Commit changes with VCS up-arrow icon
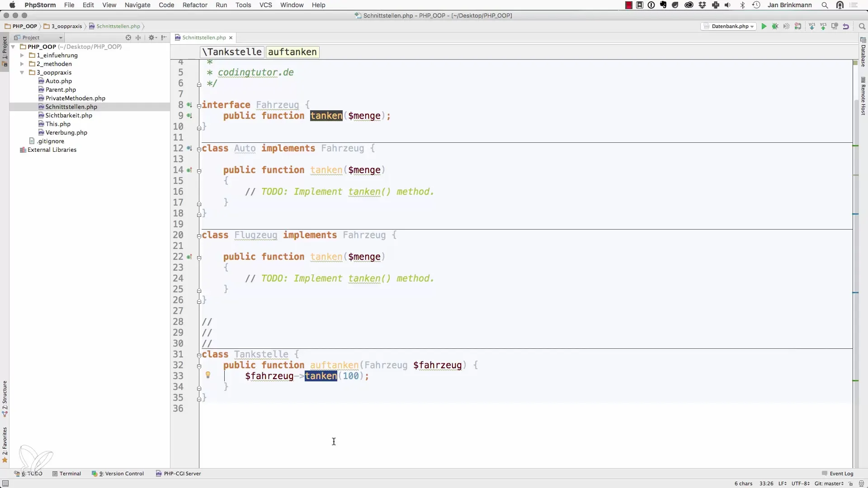 [x=823, y=26]
